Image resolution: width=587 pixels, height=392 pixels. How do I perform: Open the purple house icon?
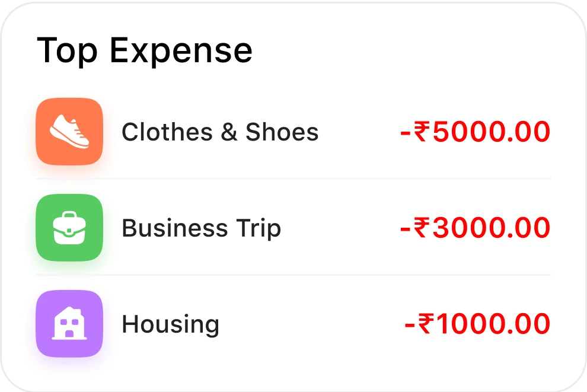[x=69, y=323]
